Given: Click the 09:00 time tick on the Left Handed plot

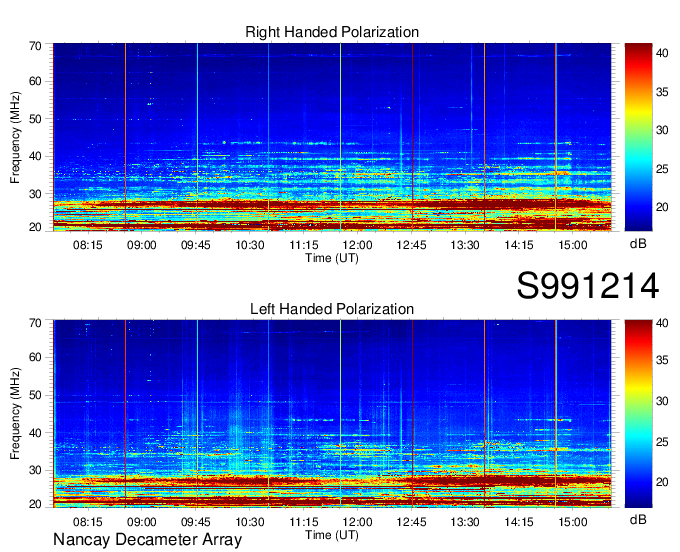Looking at the screenshot, I should pos(141,522).
